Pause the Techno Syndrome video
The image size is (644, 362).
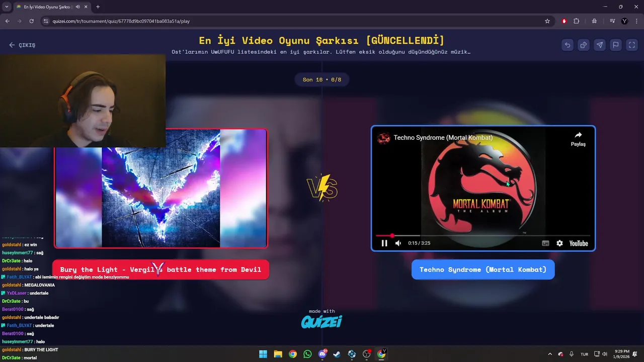(384, 243)
